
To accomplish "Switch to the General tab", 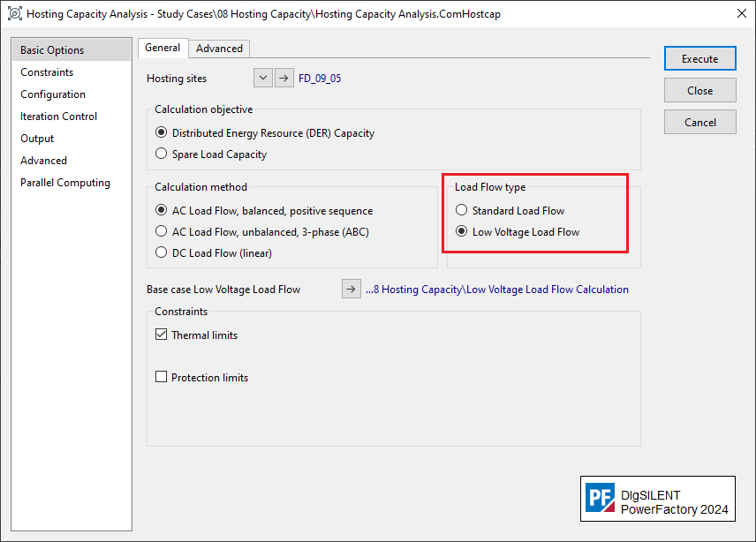I will pos(163,49).
